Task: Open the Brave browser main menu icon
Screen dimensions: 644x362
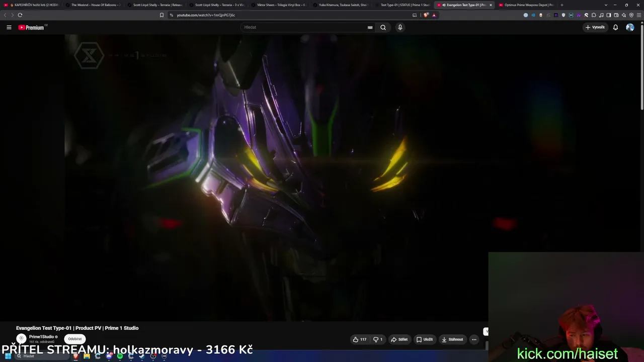Action: tap(639, 15)
